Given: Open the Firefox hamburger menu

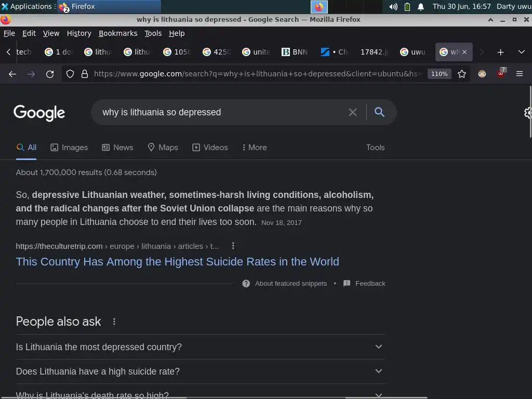Looking at the screenshot, I should tap(520, 74).
